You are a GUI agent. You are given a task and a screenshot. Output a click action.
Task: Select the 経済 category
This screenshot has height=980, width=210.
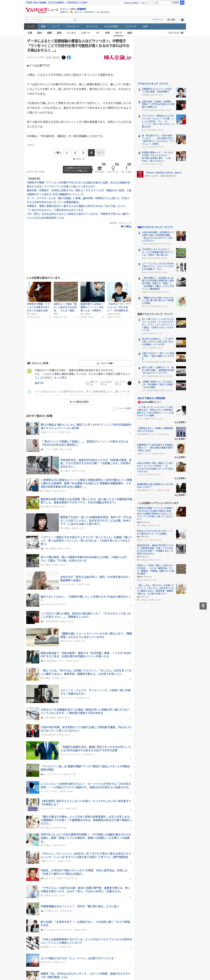click(x=59, y=33)
